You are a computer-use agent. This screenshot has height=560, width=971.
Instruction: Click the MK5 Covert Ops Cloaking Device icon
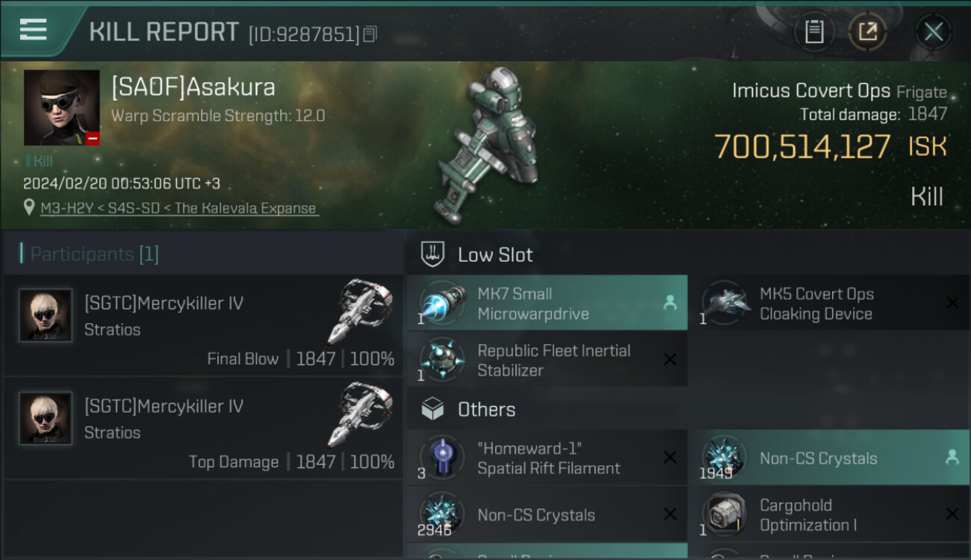(x=725, y=302)
